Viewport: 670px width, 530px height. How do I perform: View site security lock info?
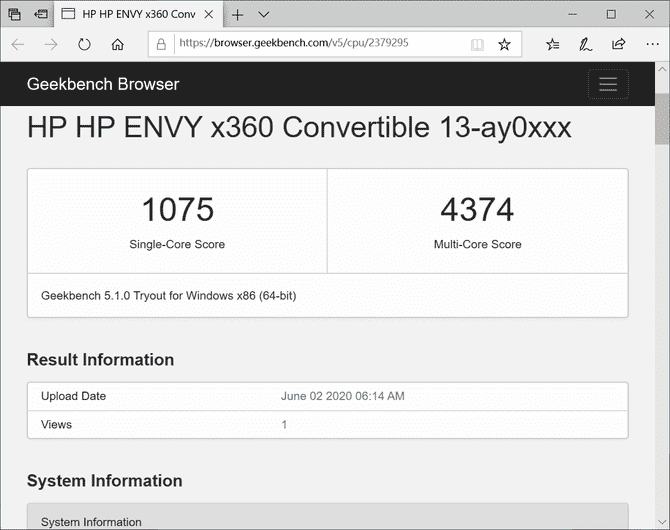[161, 44]
